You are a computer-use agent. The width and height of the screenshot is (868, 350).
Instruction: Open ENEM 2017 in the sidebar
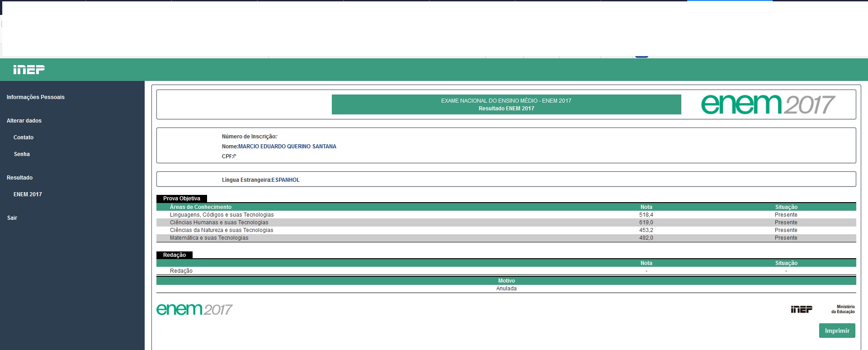[28, 194]
